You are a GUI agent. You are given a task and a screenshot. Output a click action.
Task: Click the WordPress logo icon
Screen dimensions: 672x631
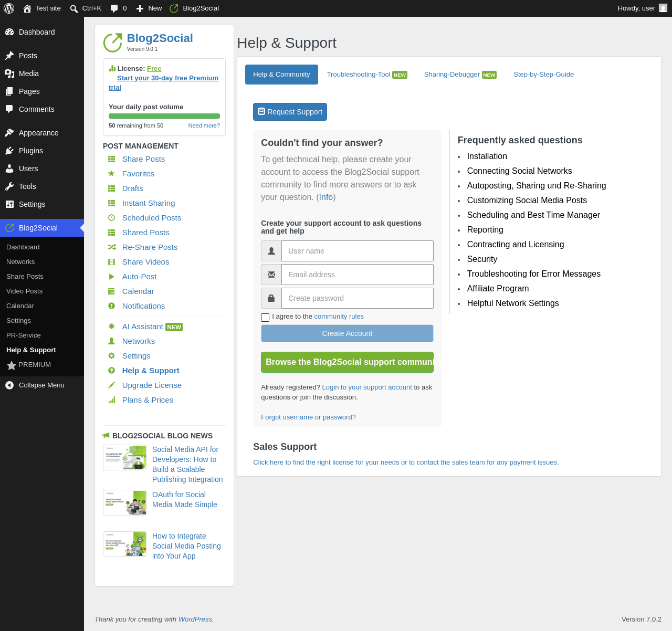point(9,8)
